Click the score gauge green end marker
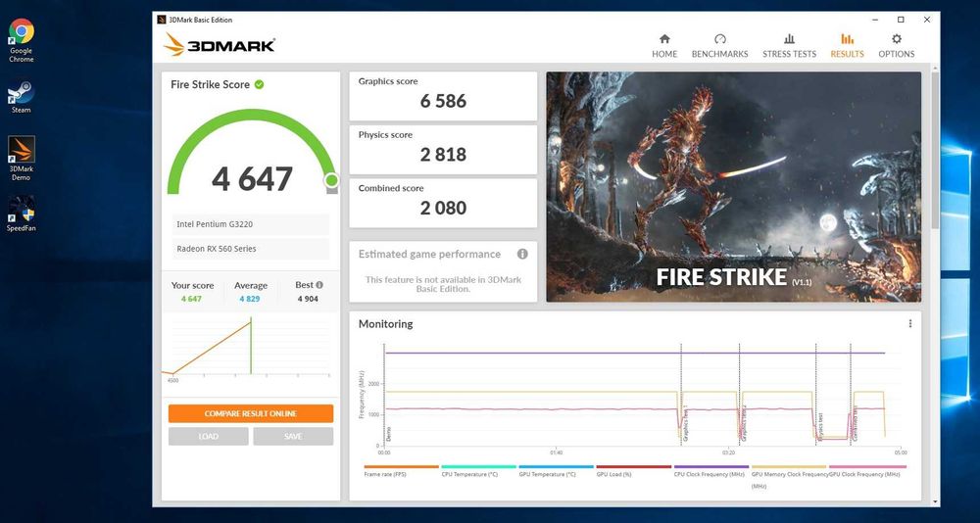 [331, 180]
